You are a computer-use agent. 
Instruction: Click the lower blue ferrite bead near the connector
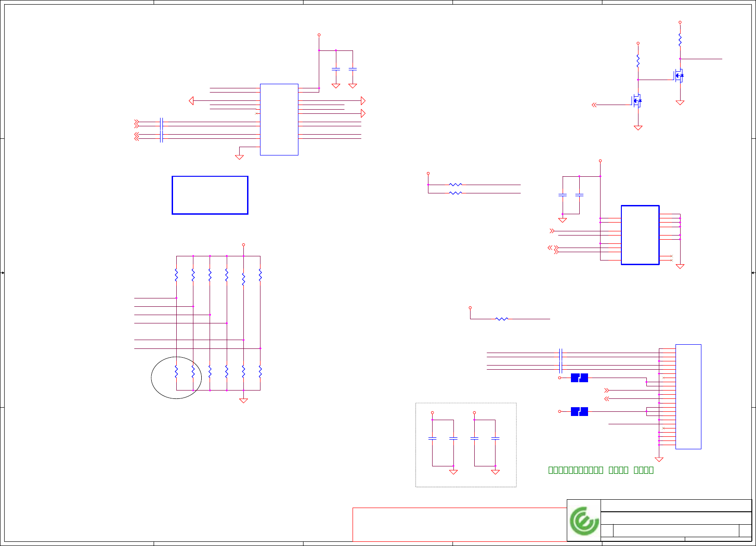click(x=579, y=411)
